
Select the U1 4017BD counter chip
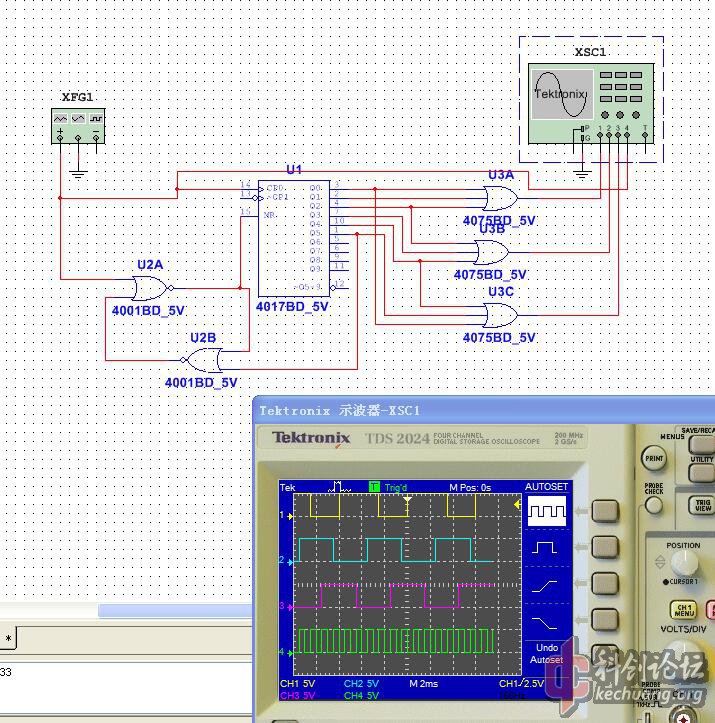(294, 238)
